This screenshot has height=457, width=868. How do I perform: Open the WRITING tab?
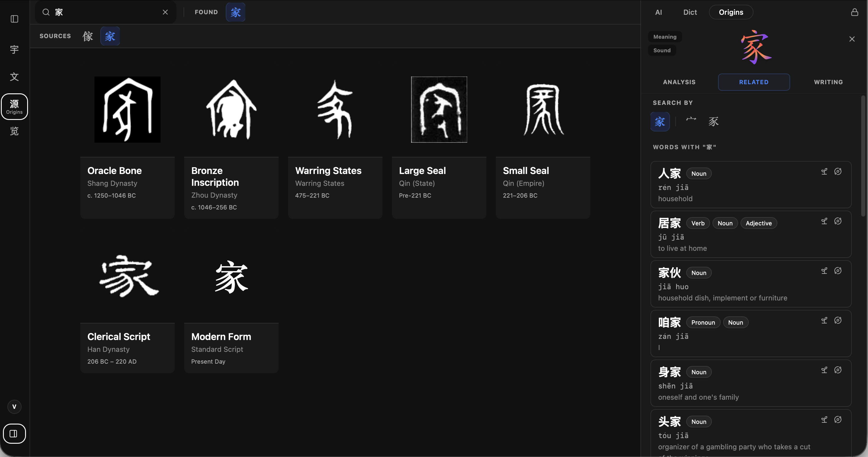coord(828,82)
